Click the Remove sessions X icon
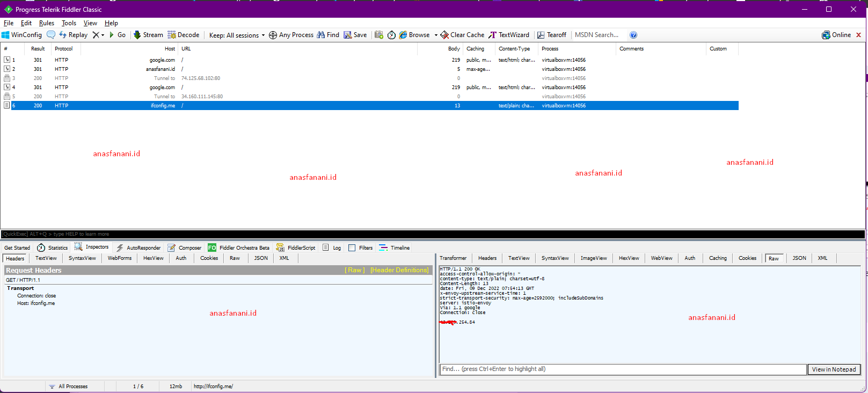 coord(96,35)
